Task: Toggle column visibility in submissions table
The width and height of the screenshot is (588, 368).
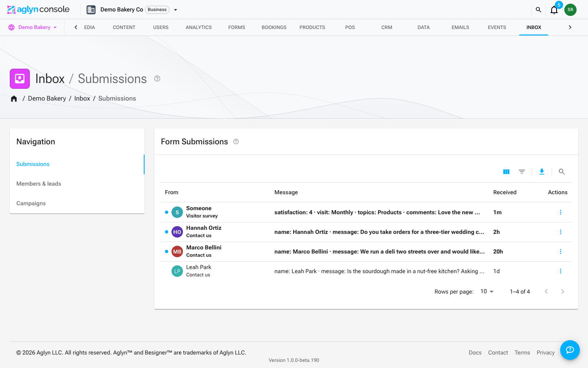Action: click(x=506, y=172)
